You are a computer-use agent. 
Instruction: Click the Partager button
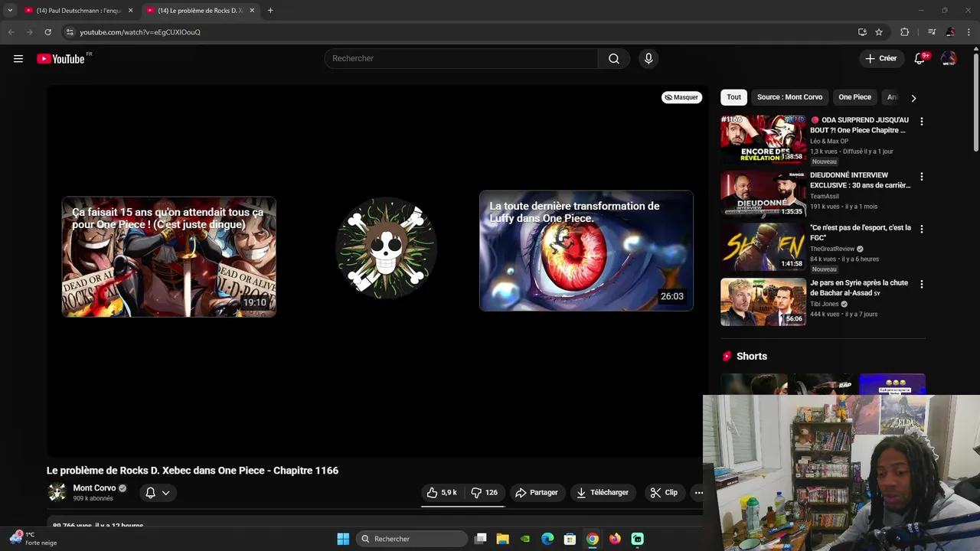[537, 493]
